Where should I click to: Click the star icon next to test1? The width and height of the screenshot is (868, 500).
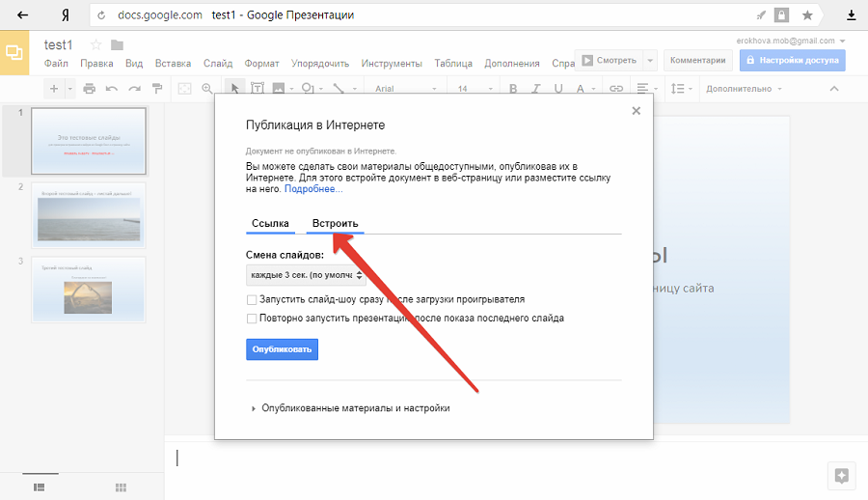pyautogui.click(x=95, y=45)
